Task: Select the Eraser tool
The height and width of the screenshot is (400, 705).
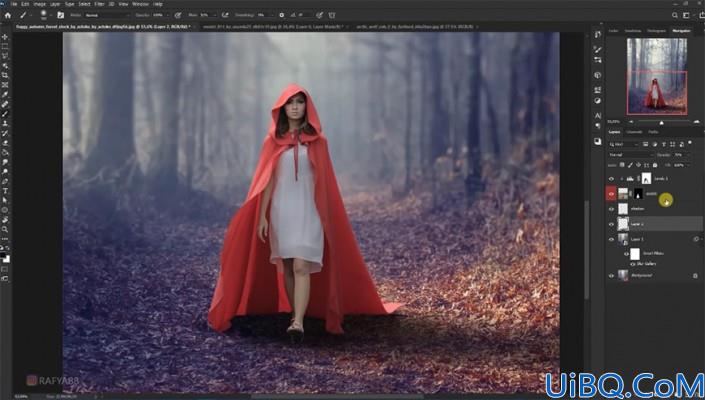Action: point(5,143)
